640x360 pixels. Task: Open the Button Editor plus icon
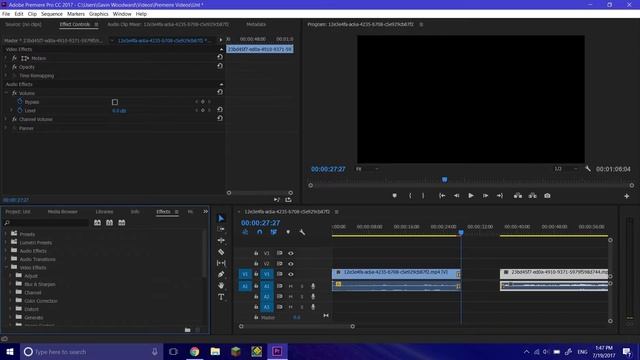627,196
